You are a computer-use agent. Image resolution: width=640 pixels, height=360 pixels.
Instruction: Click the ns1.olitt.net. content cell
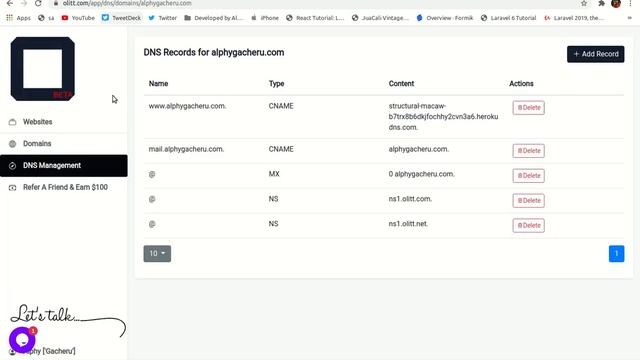click(x=408, y=224)
